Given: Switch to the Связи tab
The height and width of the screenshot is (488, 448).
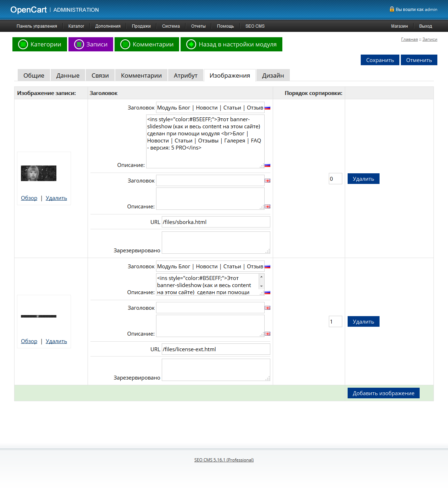Looking at the screenshot, I should [100, 75].
